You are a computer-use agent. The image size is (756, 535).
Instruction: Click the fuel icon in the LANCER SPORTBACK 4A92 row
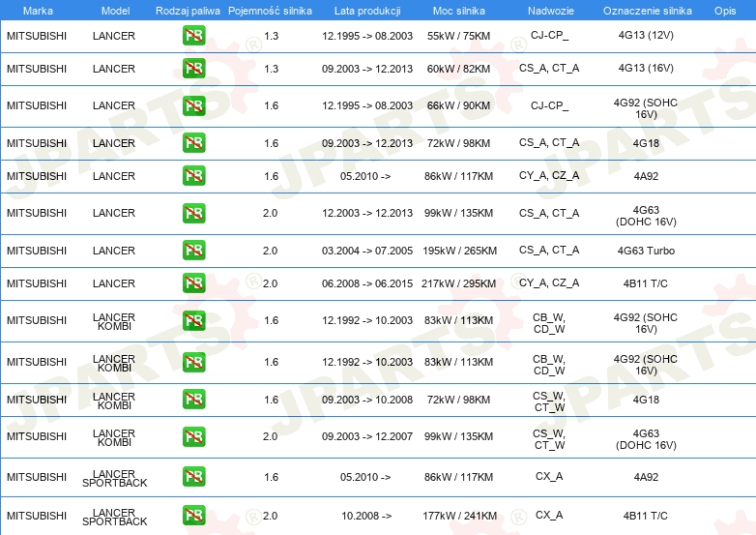tap(193, 477)
